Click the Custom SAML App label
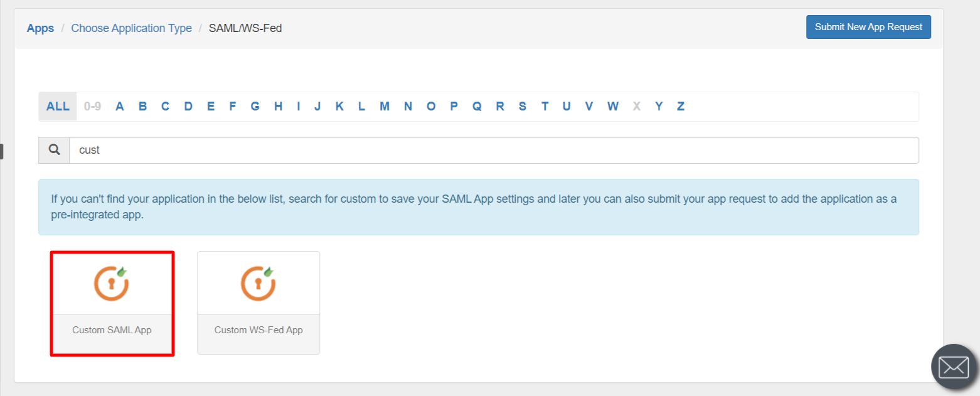 (x=112, y=329)
